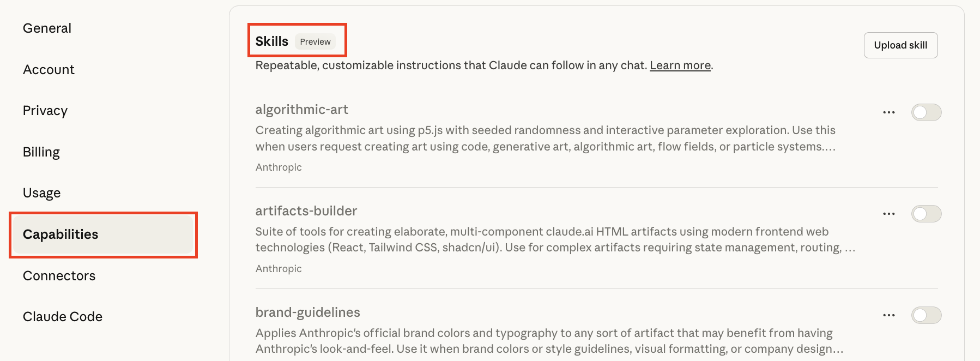Viewport: 980px width, 361px height.
Task: Open more options for algorithmic-art skill
Action: 888,112
